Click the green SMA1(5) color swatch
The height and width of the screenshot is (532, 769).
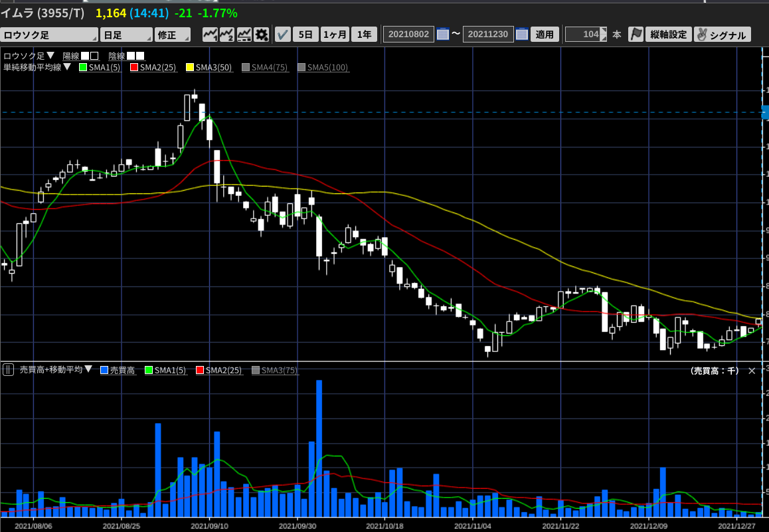click(x=83, y=67)
